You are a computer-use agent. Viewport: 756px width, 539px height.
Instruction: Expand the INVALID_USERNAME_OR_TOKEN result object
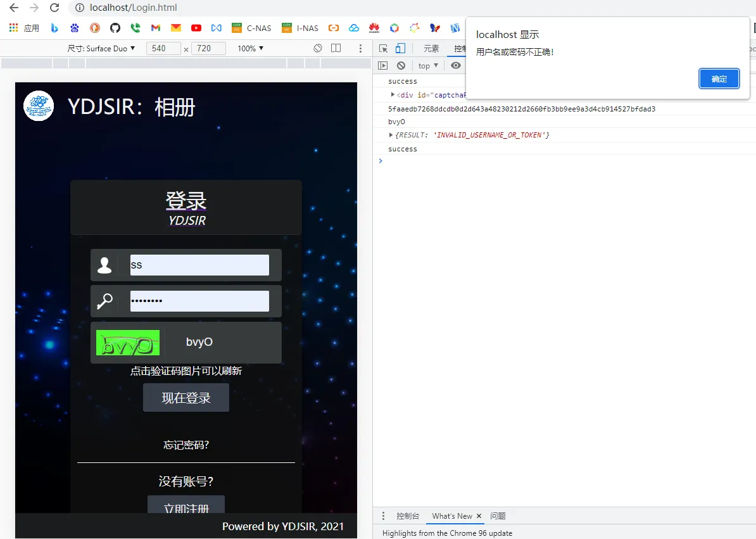point(391,135)
